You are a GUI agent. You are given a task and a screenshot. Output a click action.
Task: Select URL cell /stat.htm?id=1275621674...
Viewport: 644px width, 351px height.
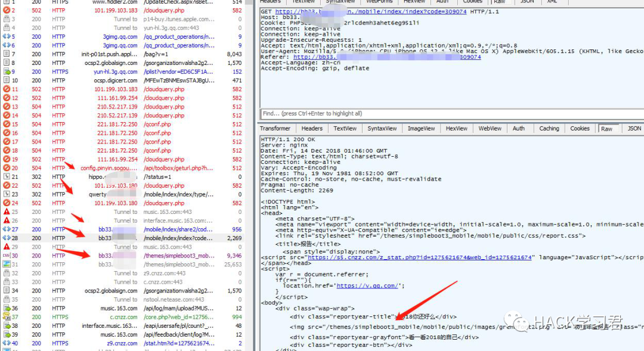(179, 343)
